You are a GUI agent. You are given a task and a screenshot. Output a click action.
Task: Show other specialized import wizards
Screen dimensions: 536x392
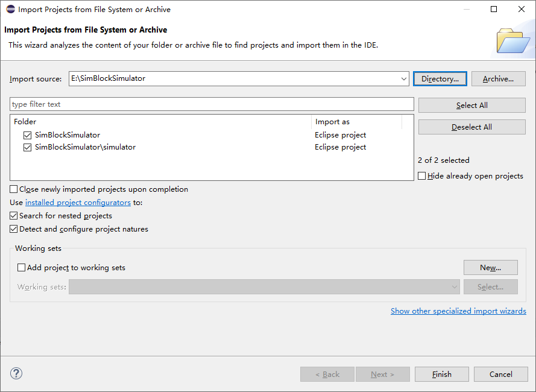click(x=458, y=311)
